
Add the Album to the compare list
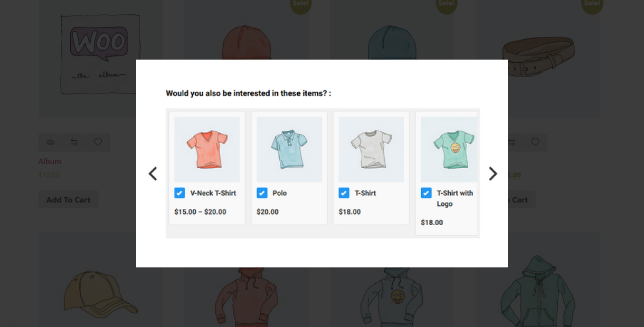(x=74, y=142)
